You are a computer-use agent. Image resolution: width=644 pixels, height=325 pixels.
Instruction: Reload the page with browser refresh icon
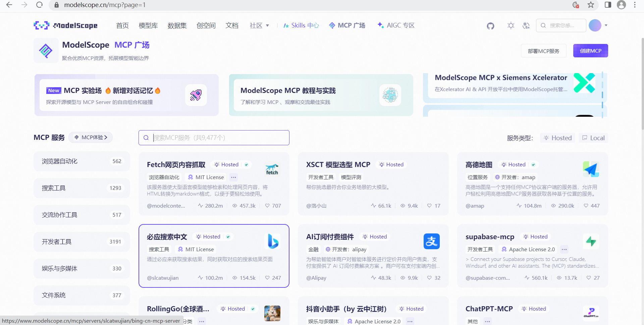40,5
